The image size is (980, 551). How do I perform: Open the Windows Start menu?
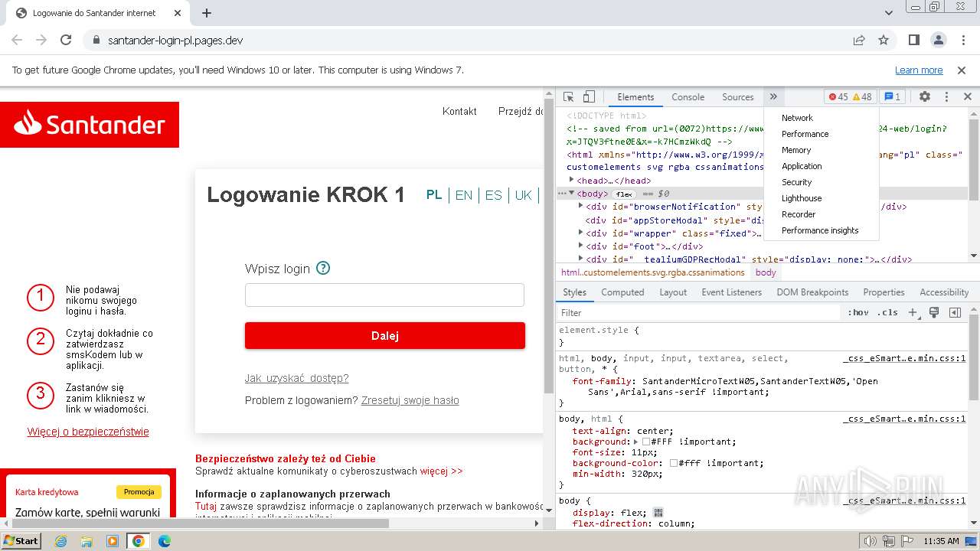coord(21,541)
